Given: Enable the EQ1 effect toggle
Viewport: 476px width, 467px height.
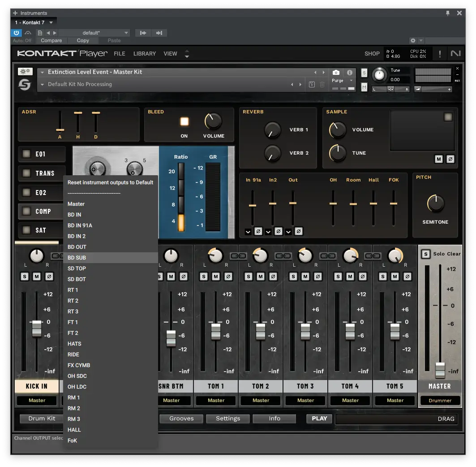Looking at the screenshot, I should click(27, 154).
